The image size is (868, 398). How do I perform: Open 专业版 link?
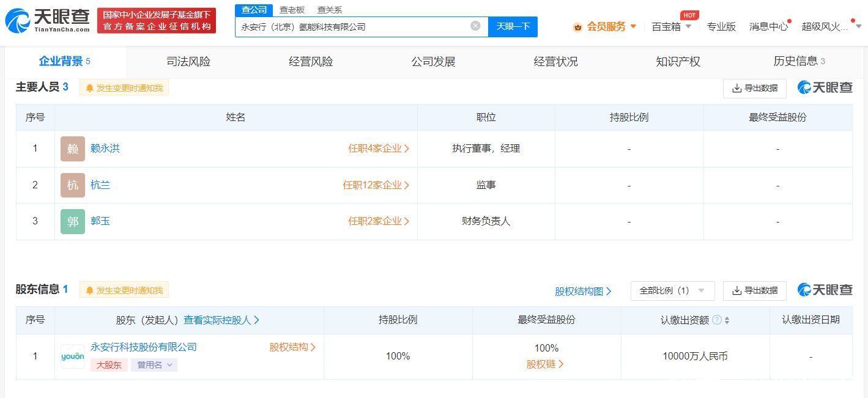(721, 26)
